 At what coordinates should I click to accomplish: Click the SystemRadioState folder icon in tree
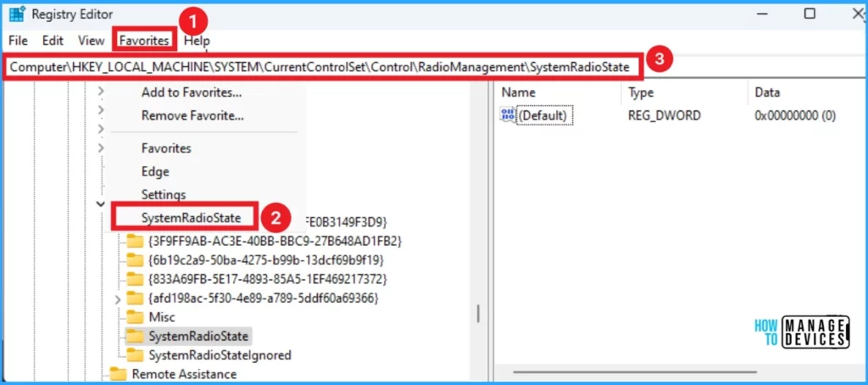[135, 336]
